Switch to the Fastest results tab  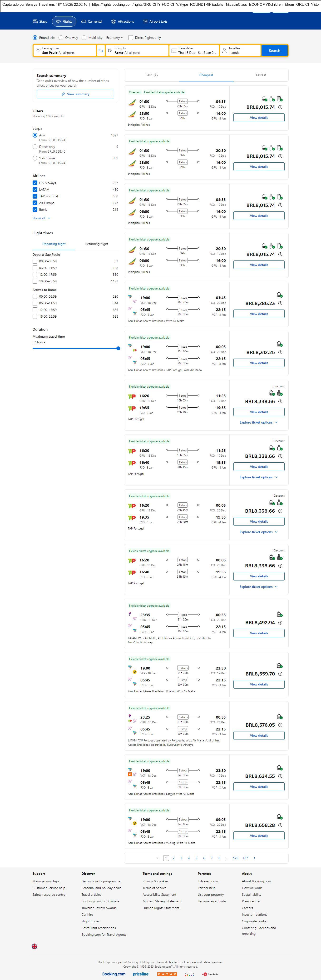261,75
